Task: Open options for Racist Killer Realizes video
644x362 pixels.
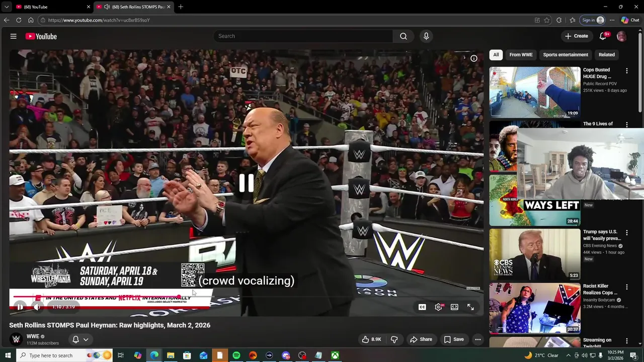Action: pos(626,287)
